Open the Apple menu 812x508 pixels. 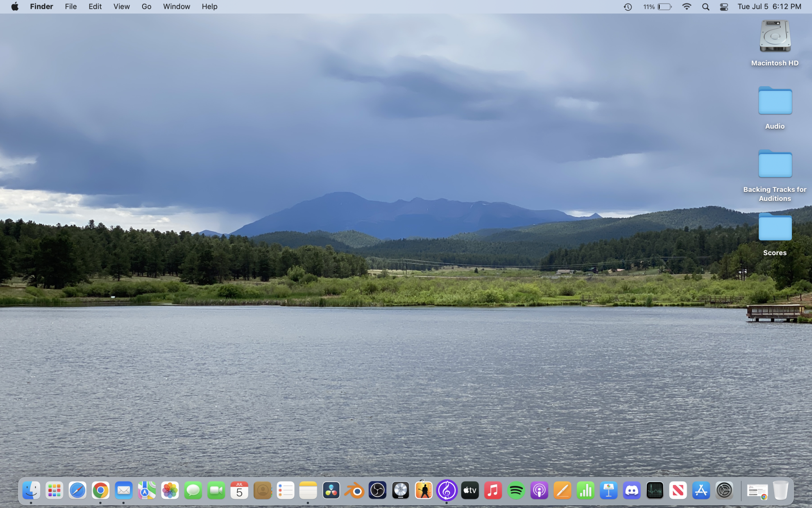coord(15,7)
